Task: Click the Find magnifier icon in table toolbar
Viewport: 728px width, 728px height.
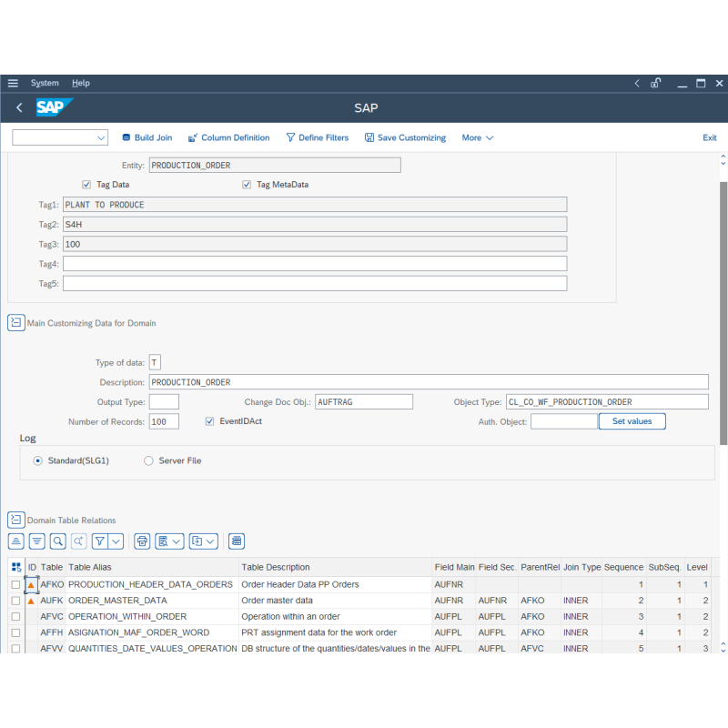Action: point(58,541)
